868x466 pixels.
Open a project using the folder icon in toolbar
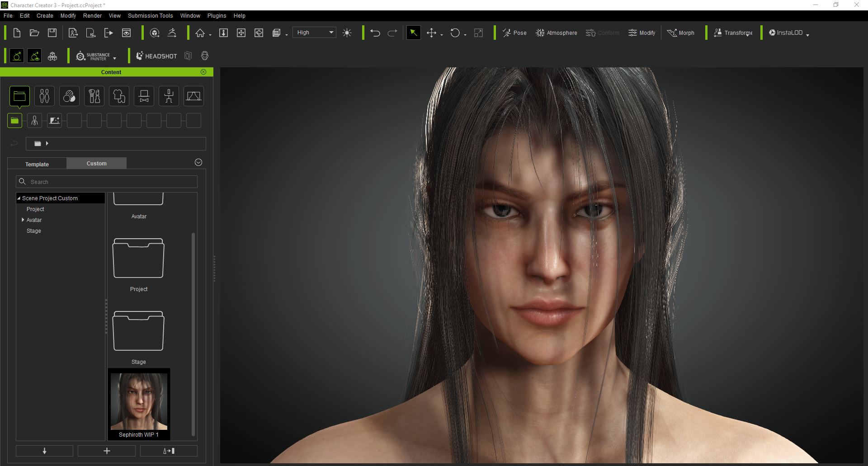[34, 33]
